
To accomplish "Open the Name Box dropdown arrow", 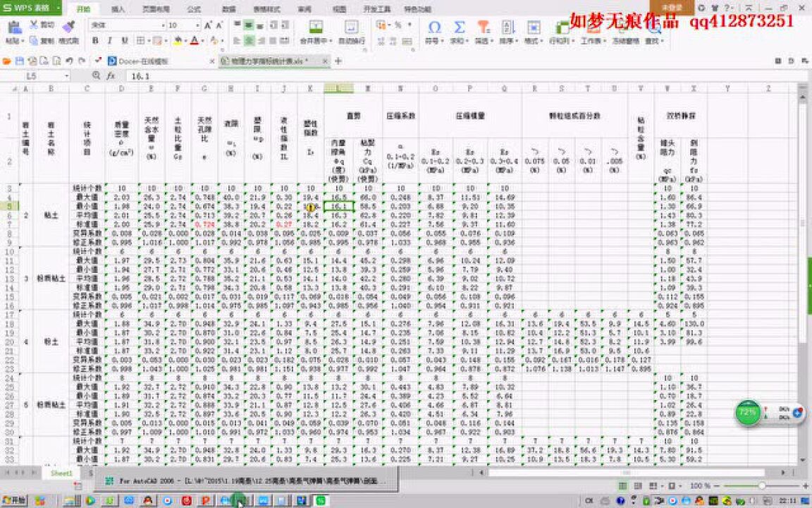I will click(x=67, y=76).
